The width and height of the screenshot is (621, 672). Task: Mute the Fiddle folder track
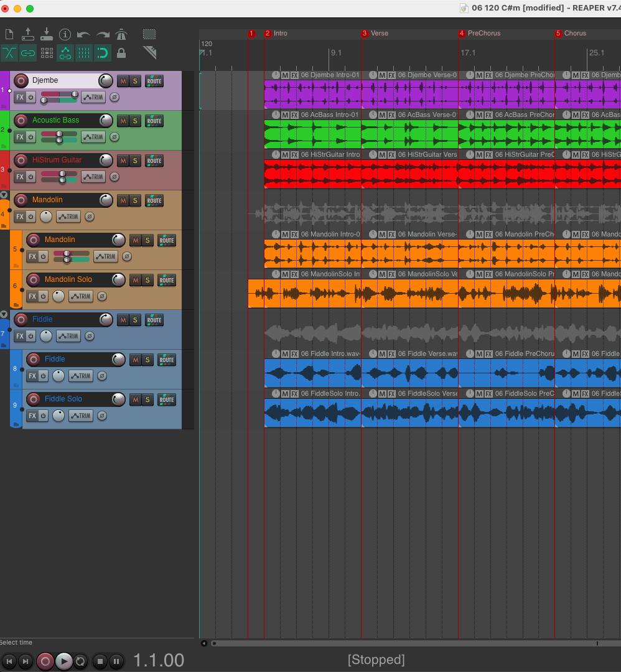pyautogui.click(x=123, y=320)
